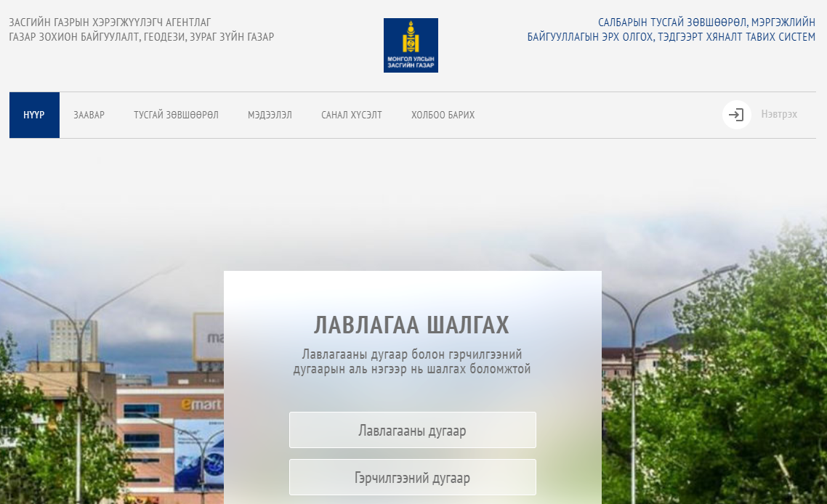Open ТУСГАЙ ЗӨВШӨӨРӨЛ menu item
The image size is (827, 504).
pos(176,115)
